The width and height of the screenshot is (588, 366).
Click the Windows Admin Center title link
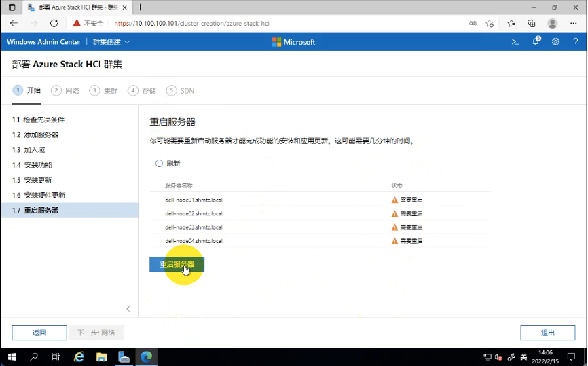click(x=43, y=42)
